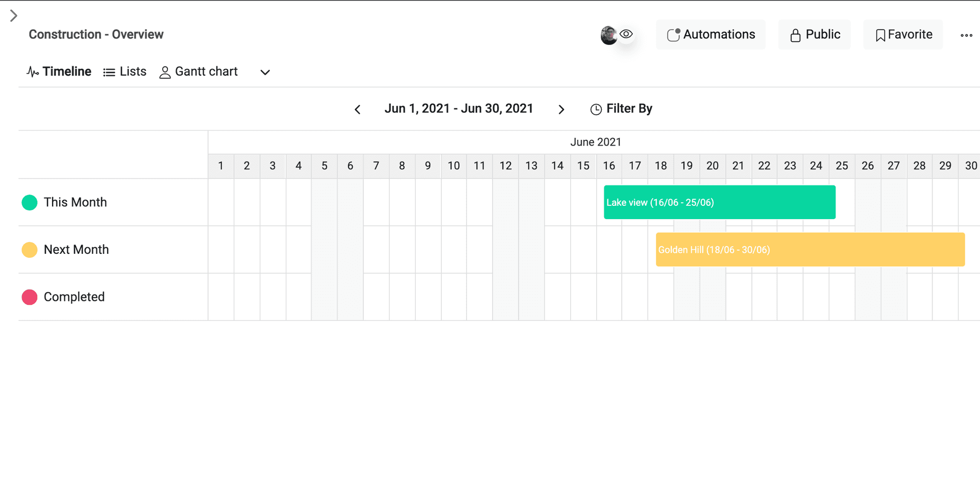980x499 pixels.
Task: Advance to next month arrow
Action: point(561,109)
